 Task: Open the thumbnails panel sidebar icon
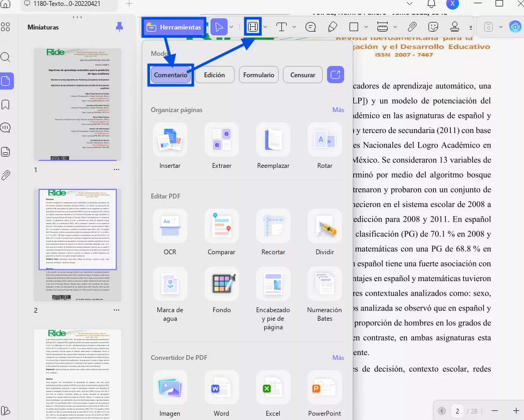click(6, 81)
